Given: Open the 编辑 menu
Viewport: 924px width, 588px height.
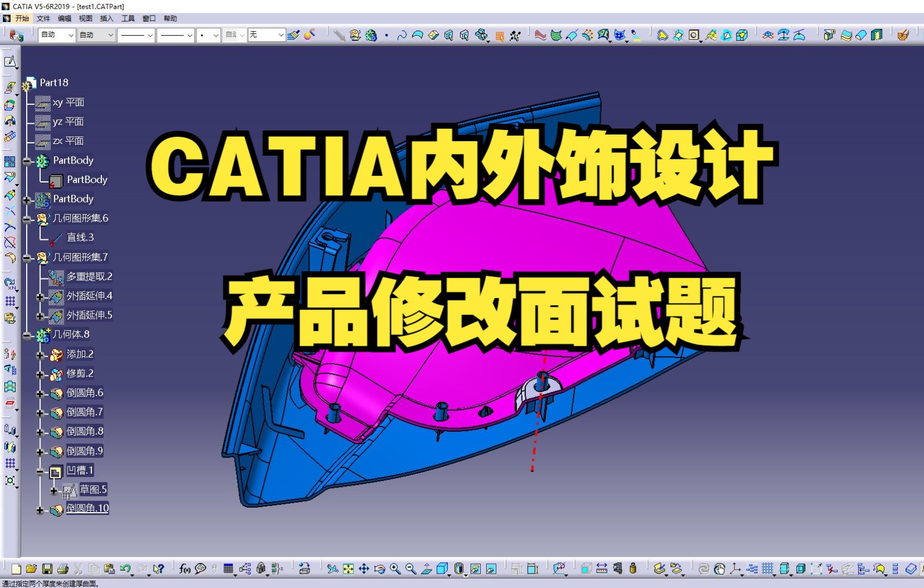Looking at the screenshot, I should click(x=65, y=18).
